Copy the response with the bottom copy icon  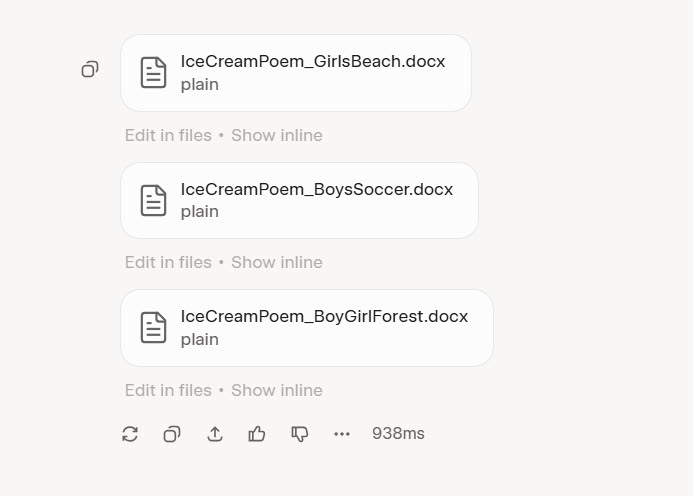(172, 434)
